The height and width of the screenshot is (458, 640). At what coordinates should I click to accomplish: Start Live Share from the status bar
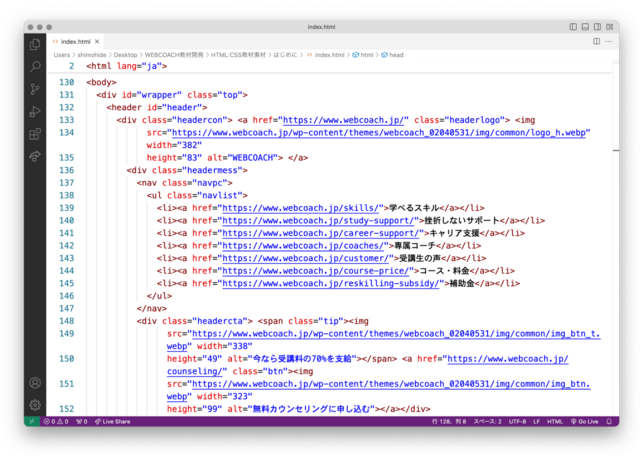click(113, 421)
